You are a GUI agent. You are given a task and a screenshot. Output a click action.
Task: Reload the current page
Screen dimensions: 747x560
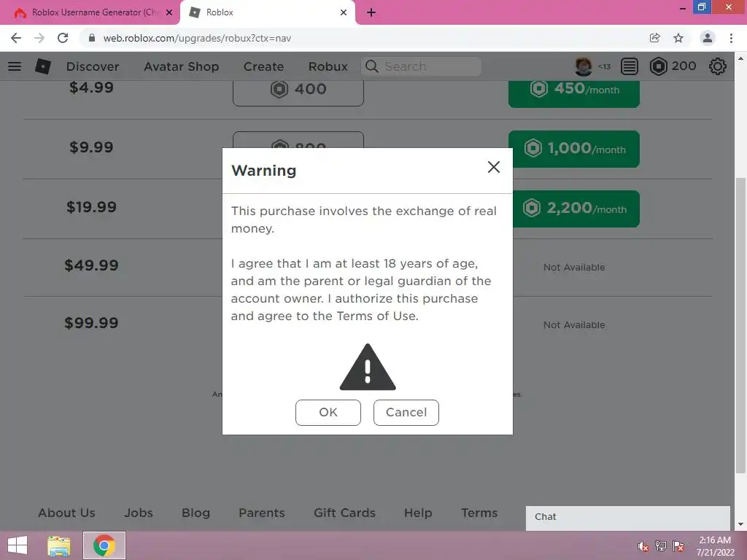63,38
